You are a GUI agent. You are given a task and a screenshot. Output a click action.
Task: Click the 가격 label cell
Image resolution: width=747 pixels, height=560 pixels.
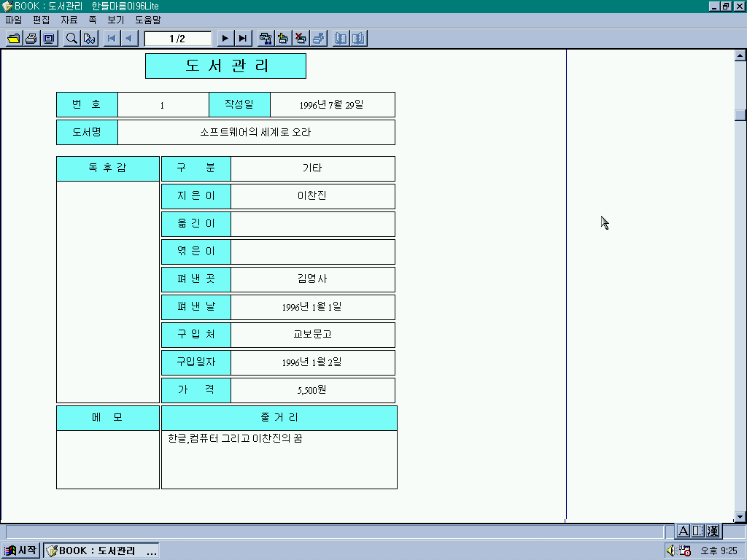(x=196, y=391)
